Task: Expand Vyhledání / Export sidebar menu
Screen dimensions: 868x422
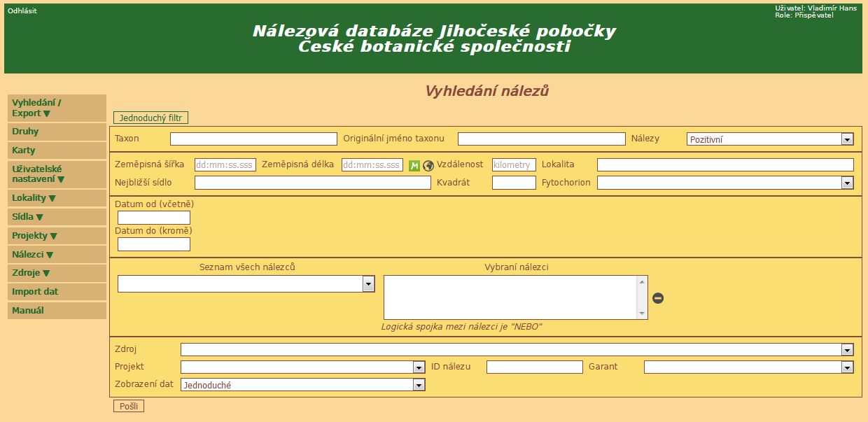Action: 57,108
